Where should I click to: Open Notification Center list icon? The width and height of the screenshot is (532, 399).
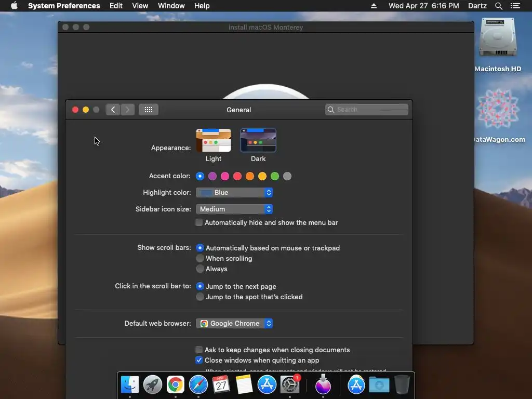pyautogui.click(x=515, y=6)
